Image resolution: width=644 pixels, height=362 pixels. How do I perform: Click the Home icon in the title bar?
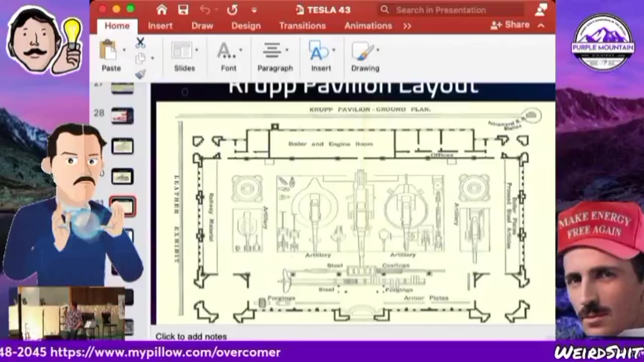[162, 10]
